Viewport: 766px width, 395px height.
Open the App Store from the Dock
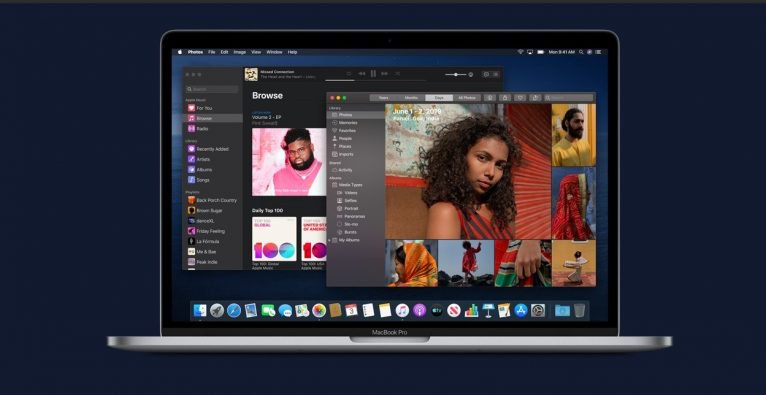(521, 310)
